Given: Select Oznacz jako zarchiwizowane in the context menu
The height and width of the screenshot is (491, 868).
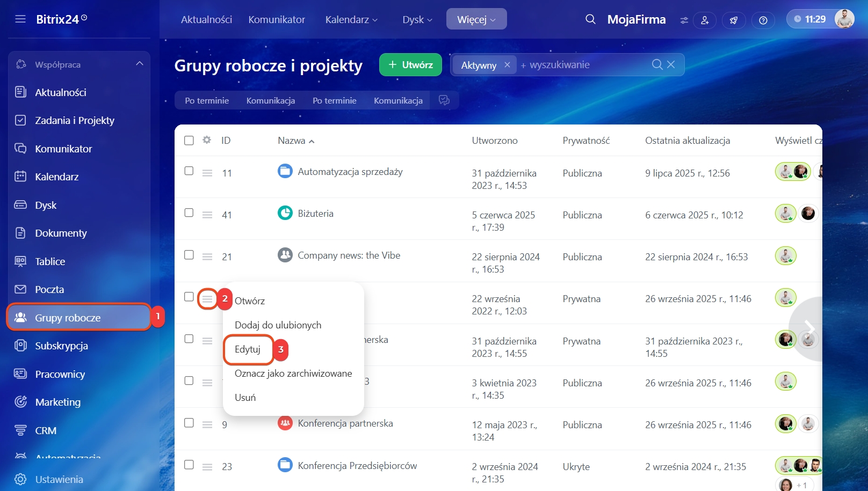Looking at the screenshot, I should pos(293,373).
